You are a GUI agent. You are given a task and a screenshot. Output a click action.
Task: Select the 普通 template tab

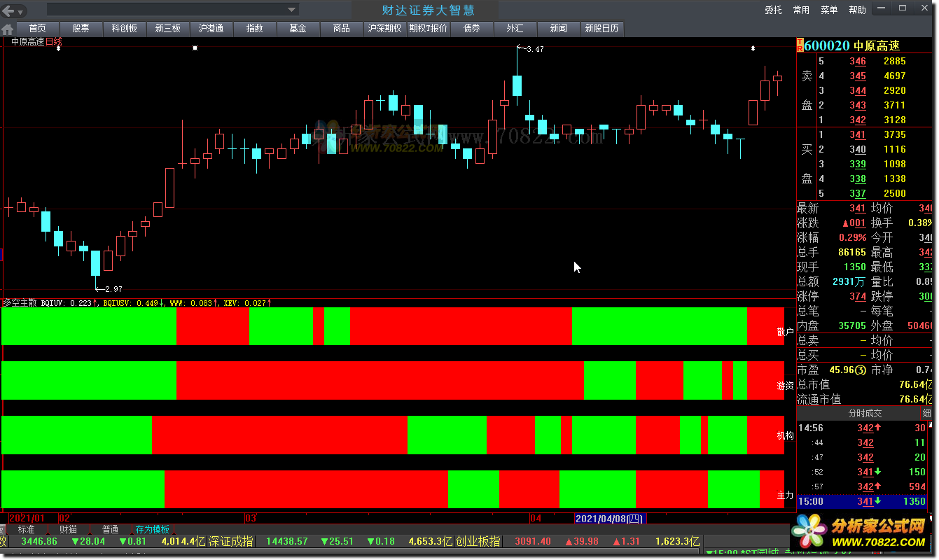point(110,529)
